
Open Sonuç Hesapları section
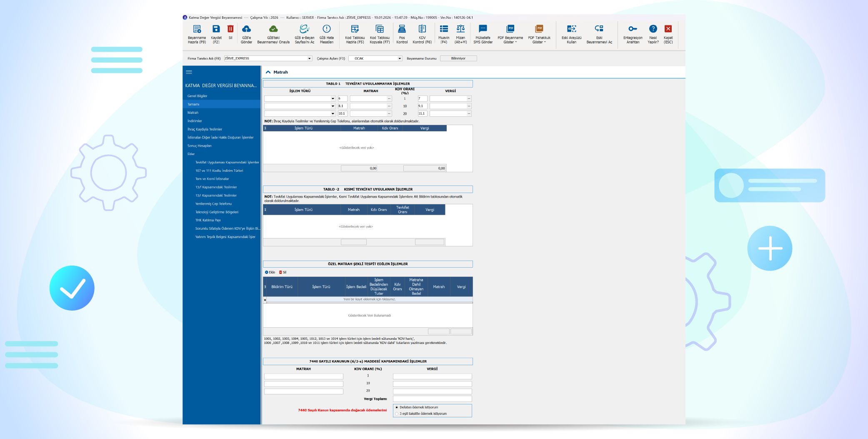point(200,146)
